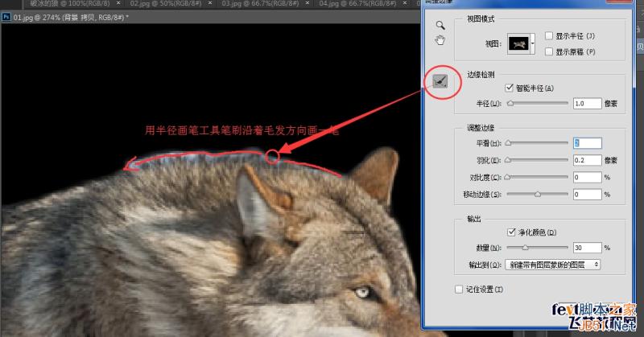
Task: Click the 半径 radius value field
Action: [588, 104]
